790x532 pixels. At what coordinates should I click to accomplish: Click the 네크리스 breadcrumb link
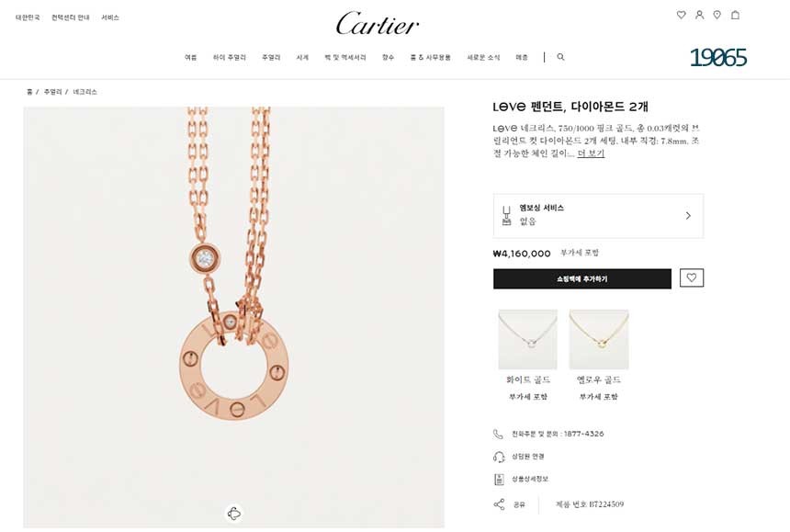tap(85, 92)
